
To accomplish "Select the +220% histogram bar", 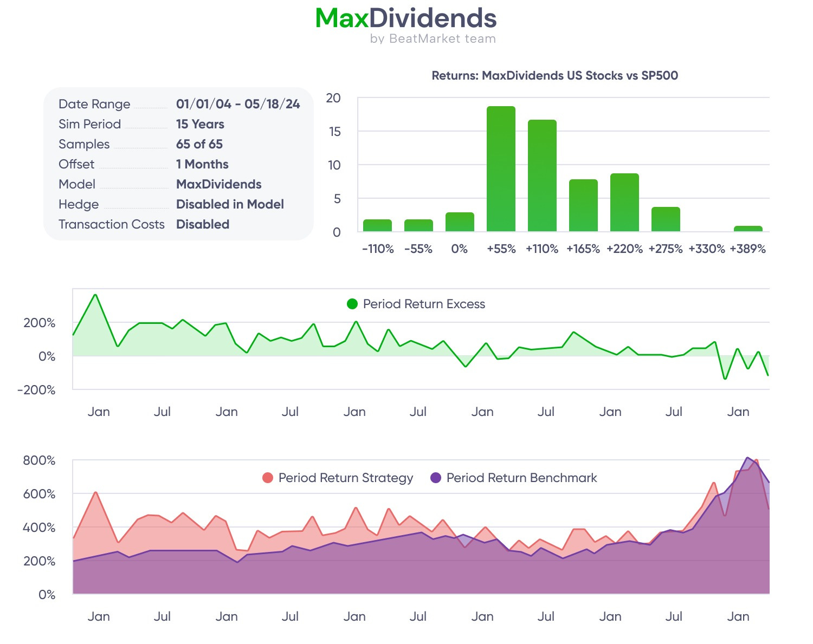I will 624,203.
